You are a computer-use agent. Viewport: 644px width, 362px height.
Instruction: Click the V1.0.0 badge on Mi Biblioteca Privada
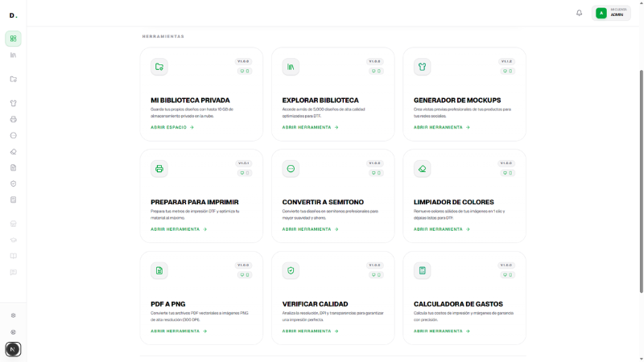tap(244, 61)
